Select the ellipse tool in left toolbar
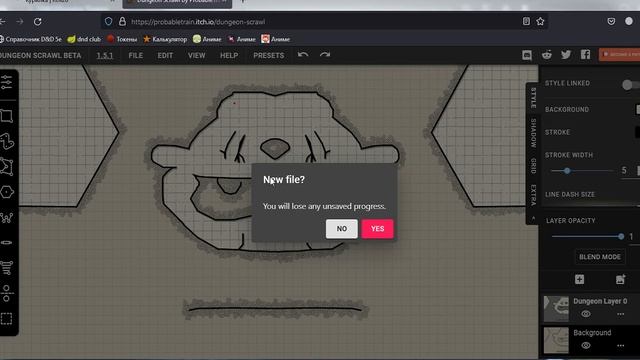This screenshot has width=640, height=360. click(x=7, y=242)
